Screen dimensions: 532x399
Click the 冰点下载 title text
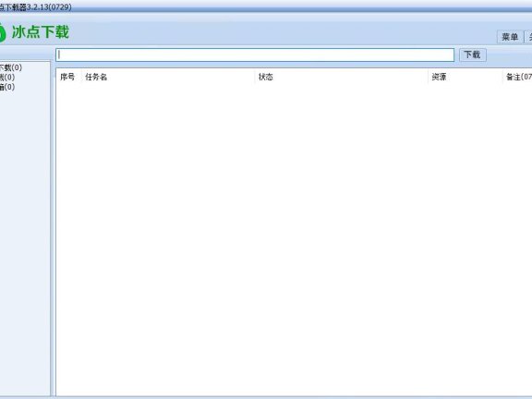[41, 32]
